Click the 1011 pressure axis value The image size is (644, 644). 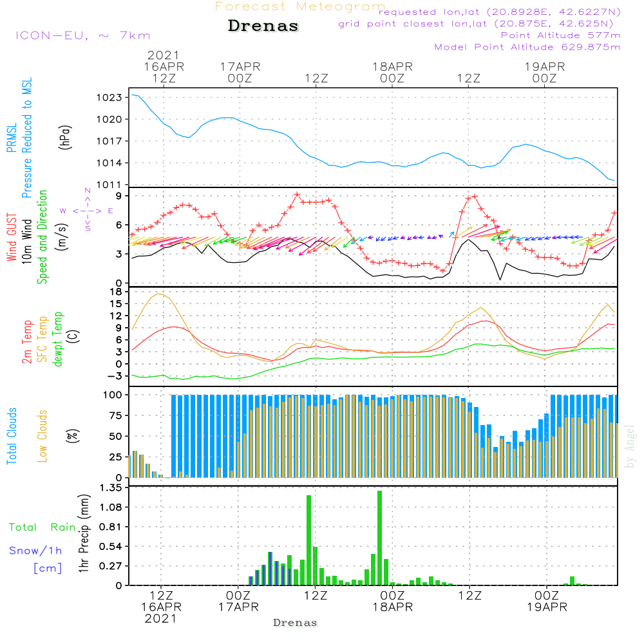coord(109,185)
